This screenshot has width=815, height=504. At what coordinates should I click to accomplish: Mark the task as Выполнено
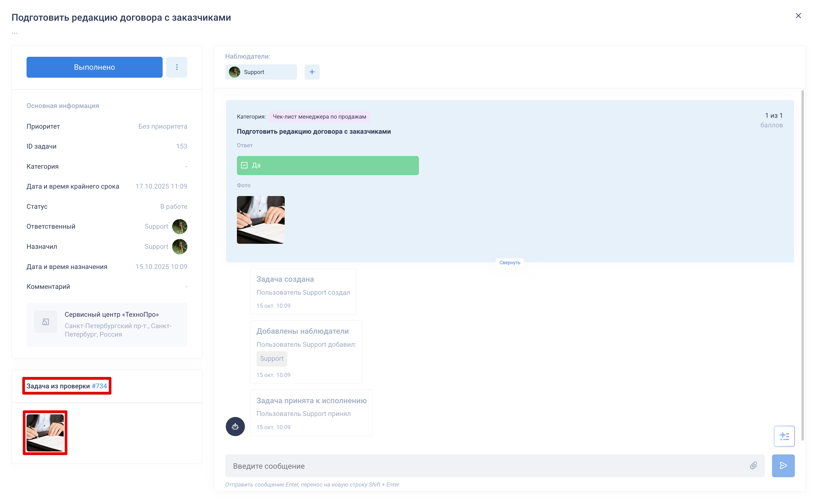click(94, 67)
